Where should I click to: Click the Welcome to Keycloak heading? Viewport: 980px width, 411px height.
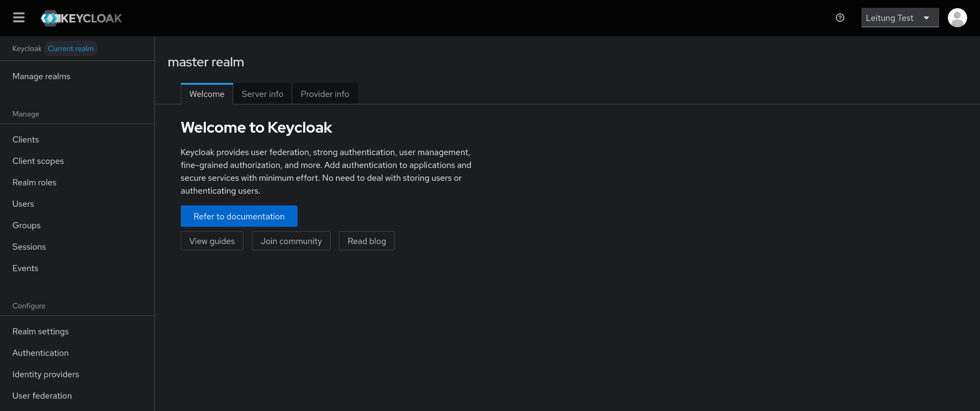click(256, 128)
